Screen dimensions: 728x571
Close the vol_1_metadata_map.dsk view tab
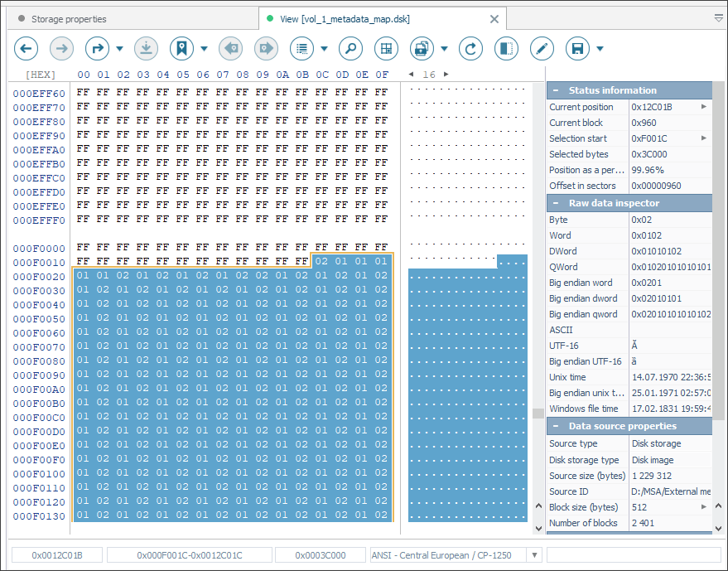494,19
